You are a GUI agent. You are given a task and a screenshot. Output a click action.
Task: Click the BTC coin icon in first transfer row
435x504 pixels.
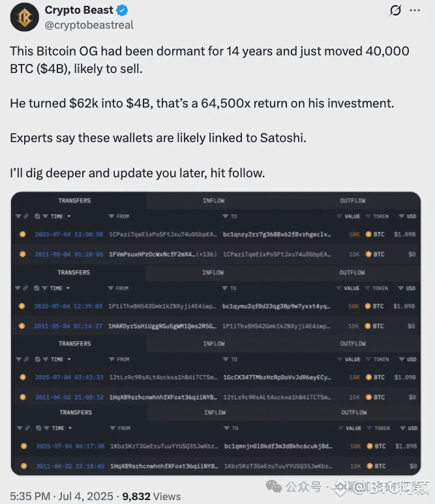368,234
